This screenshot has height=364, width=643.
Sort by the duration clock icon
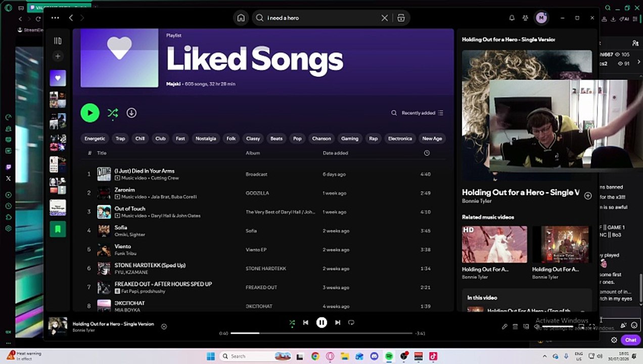427,153
